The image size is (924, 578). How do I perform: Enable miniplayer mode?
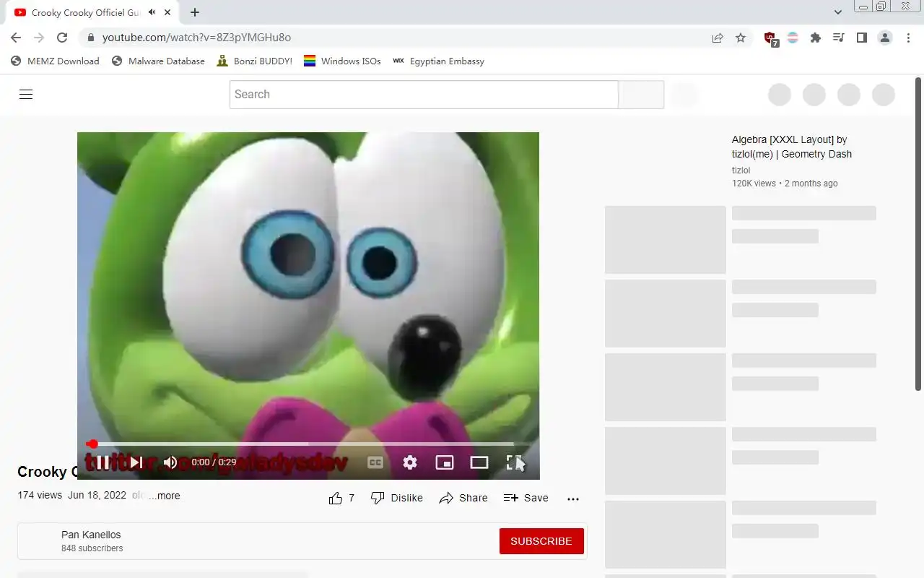pyautogui.click(x=445, y=462)
